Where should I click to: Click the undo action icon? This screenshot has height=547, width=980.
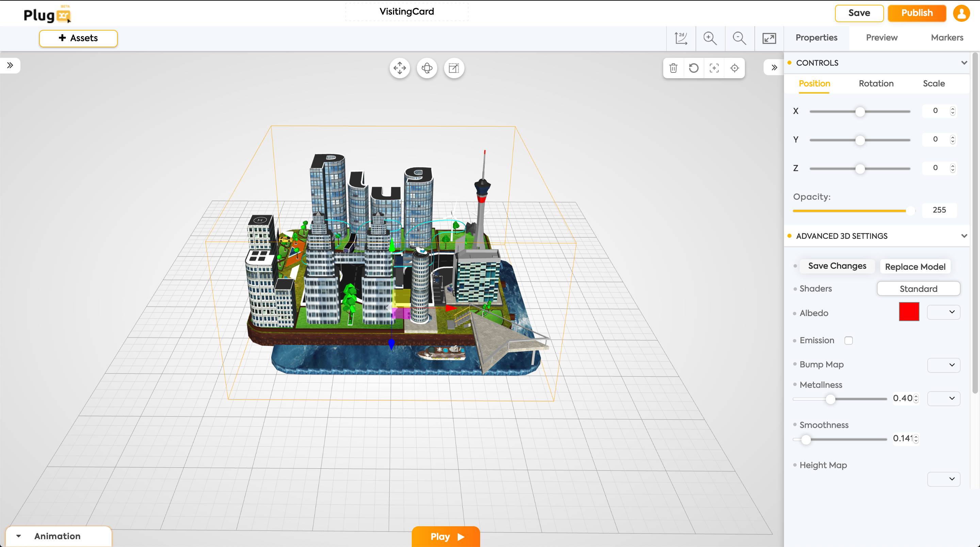click(x=693, y=67)
